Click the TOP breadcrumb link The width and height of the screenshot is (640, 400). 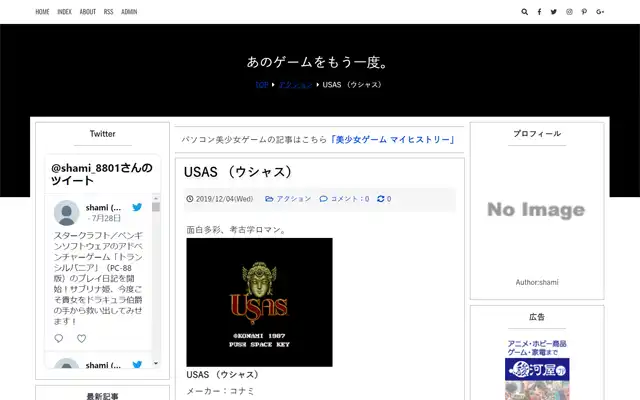click(x=262, y=85)
